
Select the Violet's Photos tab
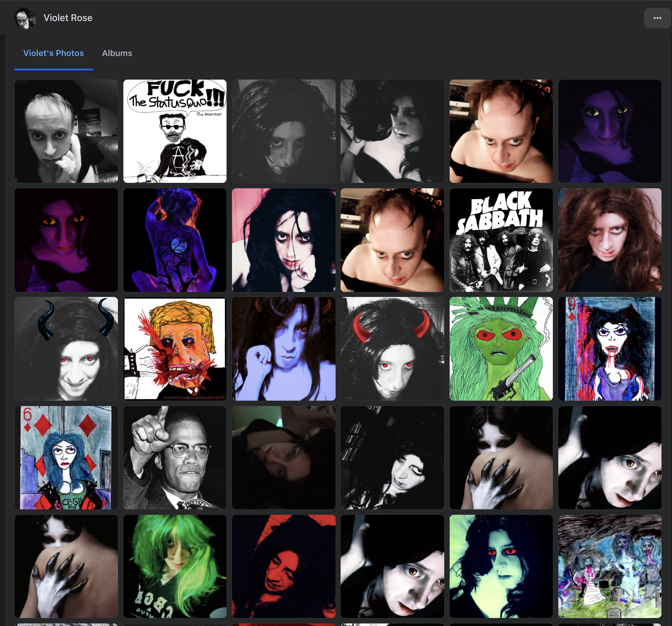pyautogui.click(x=53, y=54)
